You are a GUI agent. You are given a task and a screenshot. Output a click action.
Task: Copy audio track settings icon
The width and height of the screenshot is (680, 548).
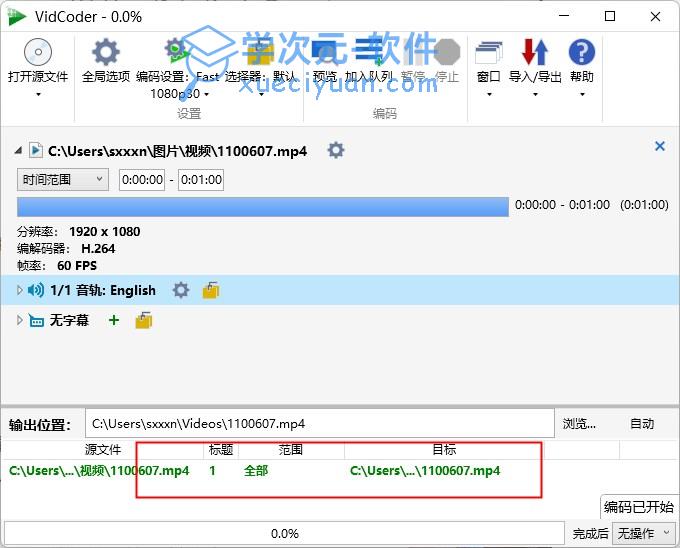[211, 290]
